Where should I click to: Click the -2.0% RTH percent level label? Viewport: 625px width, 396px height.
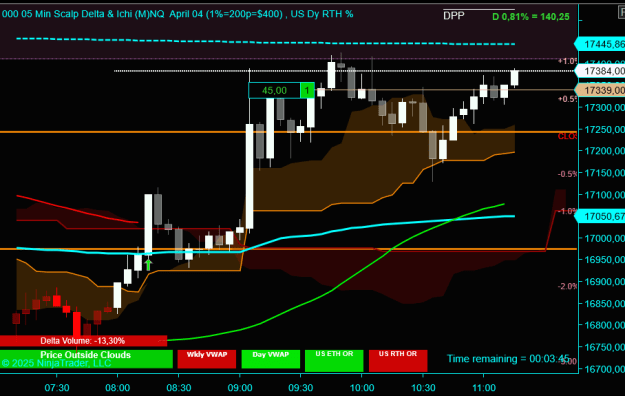click(568, 286)
